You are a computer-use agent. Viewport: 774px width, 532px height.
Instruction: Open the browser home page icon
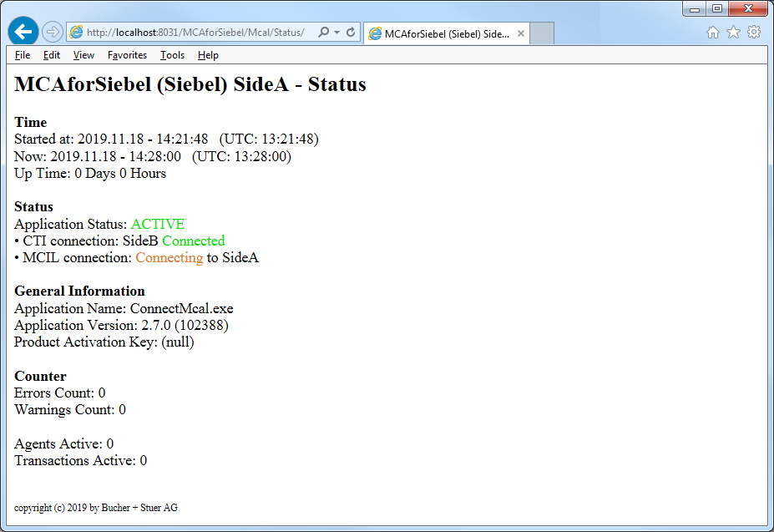714,31
